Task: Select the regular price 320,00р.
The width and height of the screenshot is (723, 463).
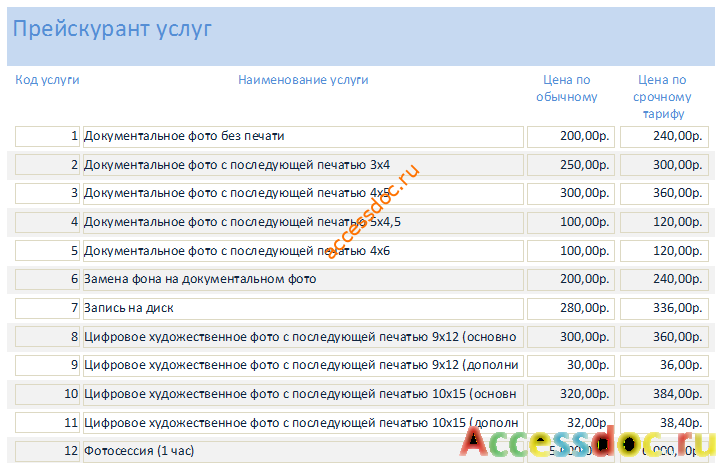Action: pyautogui.click(x=571, y=394)
